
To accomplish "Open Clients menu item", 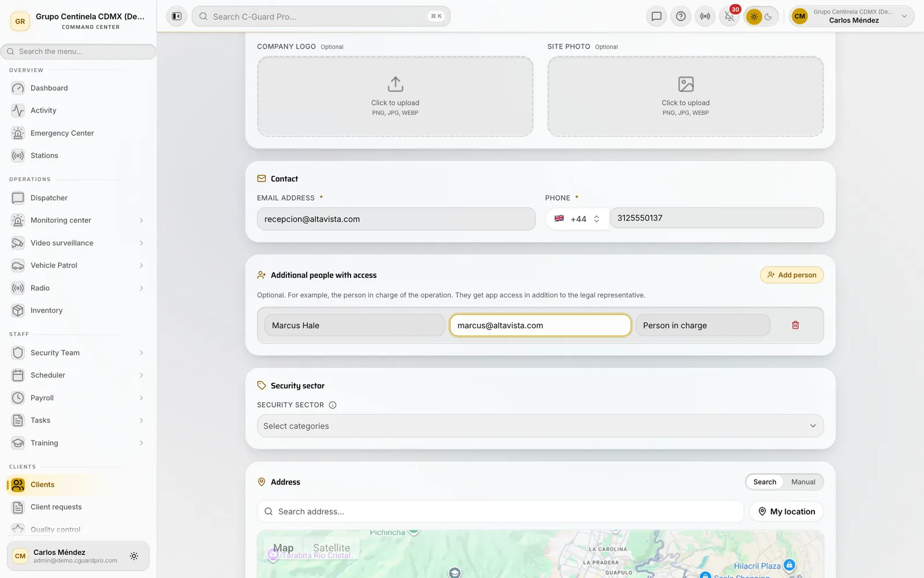I will click(78, 484).
